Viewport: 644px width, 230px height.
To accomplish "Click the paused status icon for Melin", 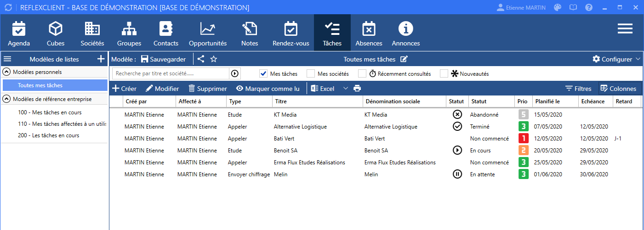I will click(457, 174).
